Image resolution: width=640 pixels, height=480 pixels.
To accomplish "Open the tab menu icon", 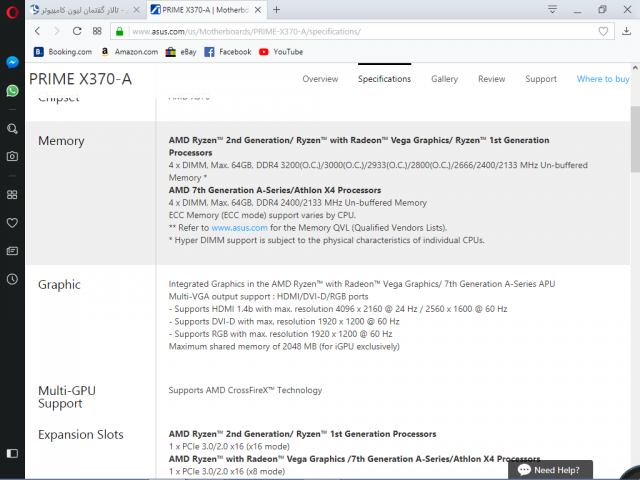I will (552, 9).
